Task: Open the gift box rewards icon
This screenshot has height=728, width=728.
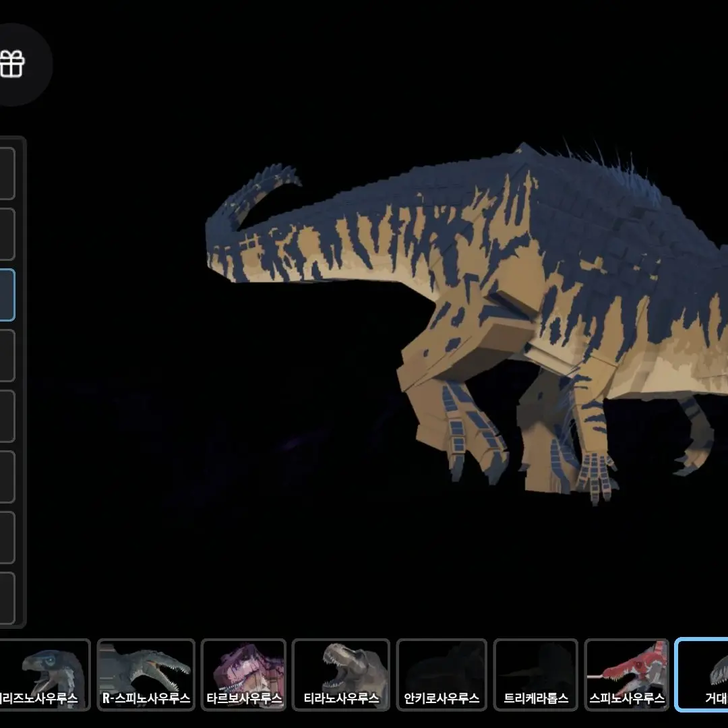Action: (13, 64)
